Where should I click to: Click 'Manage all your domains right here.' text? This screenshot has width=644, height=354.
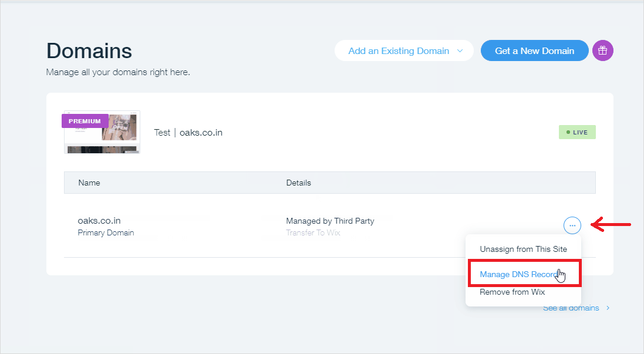point(118,72)
